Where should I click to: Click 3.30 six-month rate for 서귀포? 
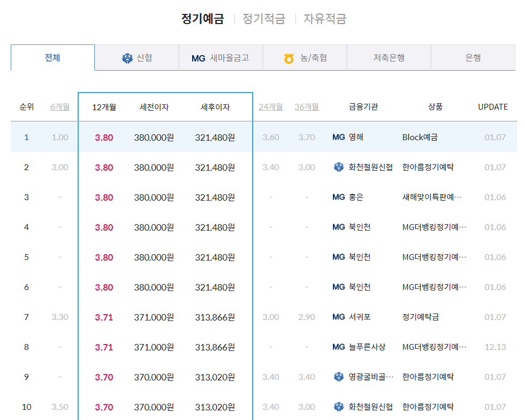coord(60,317)
